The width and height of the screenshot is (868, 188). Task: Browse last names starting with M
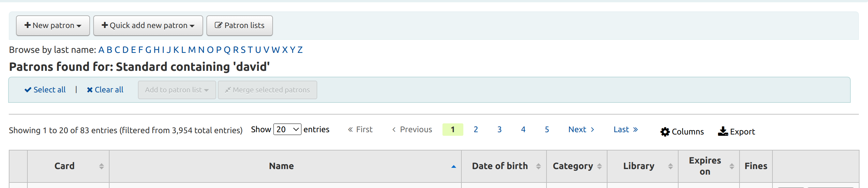tap(192, 50)
